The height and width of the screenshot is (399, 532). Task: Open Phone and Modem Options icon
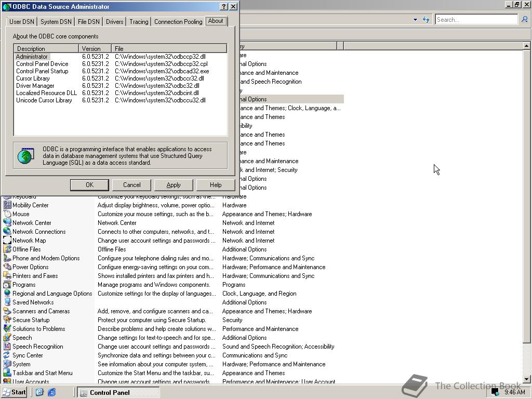click(7, 258)
